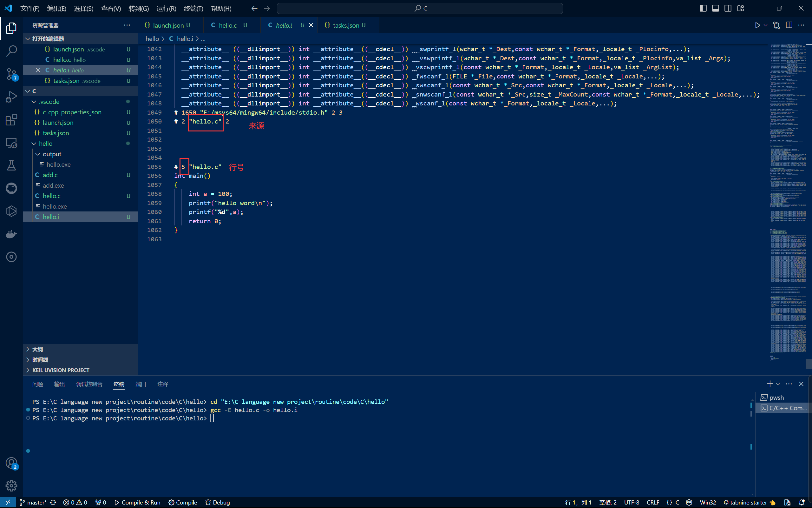Click the Debug status bar button
This screenshot has height=508, width=812.
217,502
